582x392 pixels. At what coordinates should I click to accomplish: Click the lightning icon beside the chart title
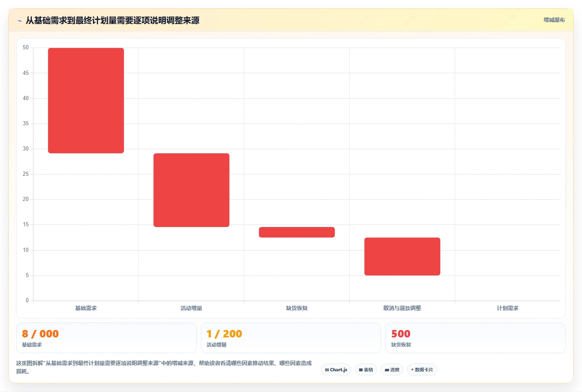coord(19,21)
